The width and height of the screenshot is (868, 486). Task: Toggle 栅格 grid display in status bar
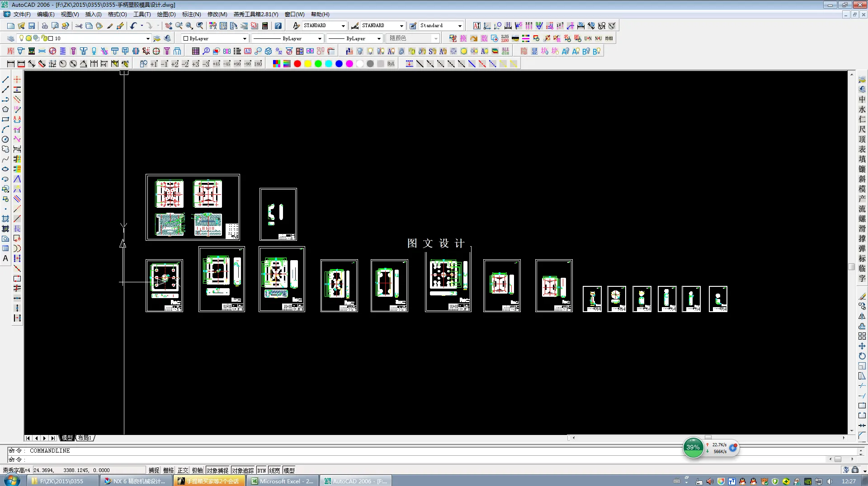(x=169, y=470)
